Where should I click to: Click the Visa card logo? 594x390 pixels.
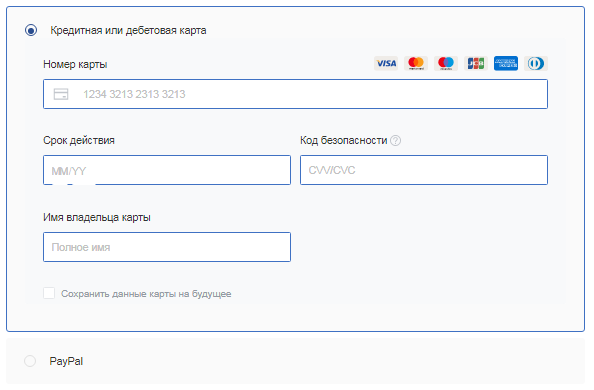coord(386,63)
